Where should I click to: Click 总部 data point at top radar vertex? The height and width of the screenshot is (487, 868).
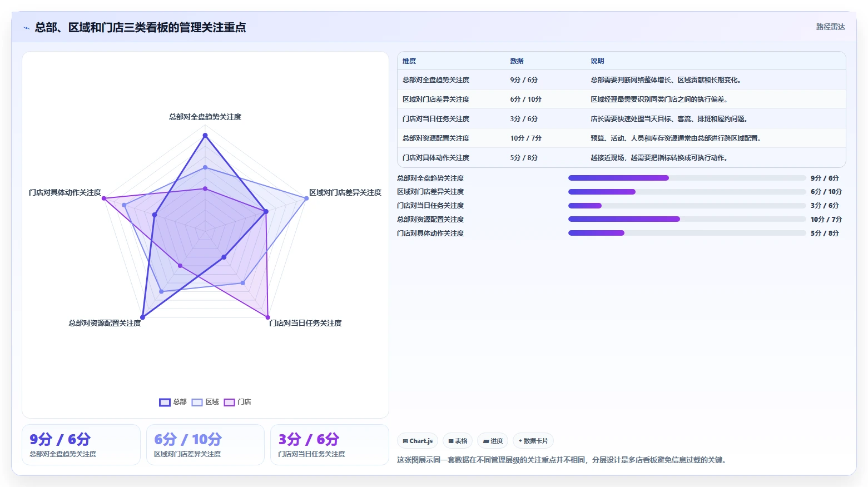(205, 135)
